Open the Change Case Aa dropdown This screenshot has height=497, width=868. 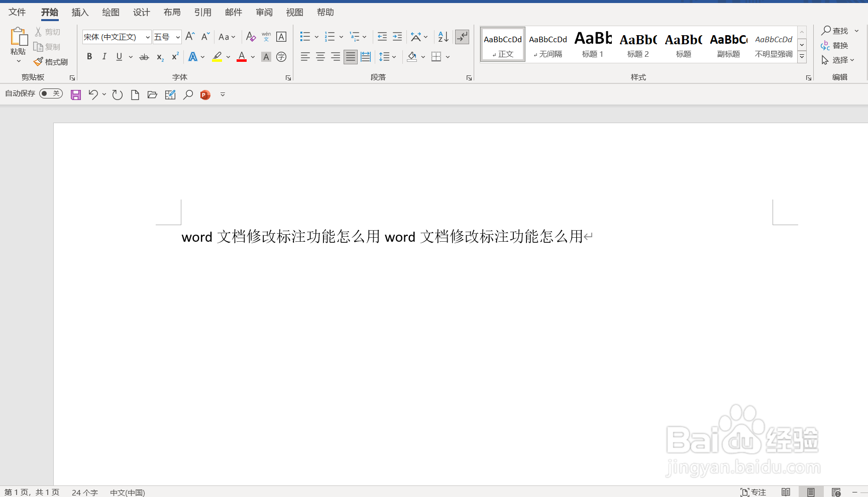click(227, 37)
